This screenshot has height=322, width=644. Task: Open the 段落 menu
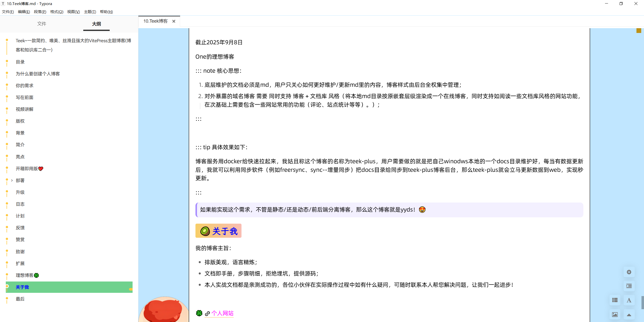(40, 12)
